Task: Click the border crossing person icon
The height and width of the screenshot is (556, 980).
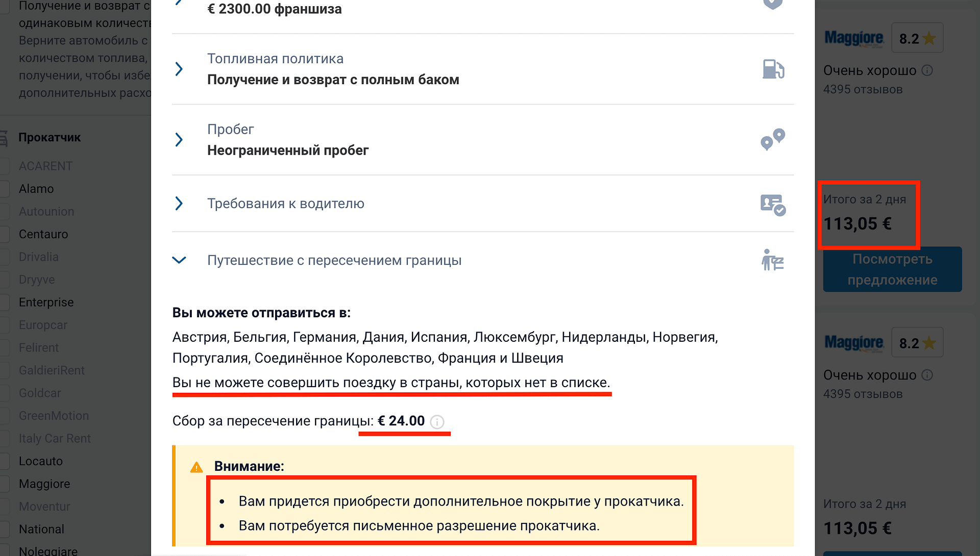Action: point(772,260)
